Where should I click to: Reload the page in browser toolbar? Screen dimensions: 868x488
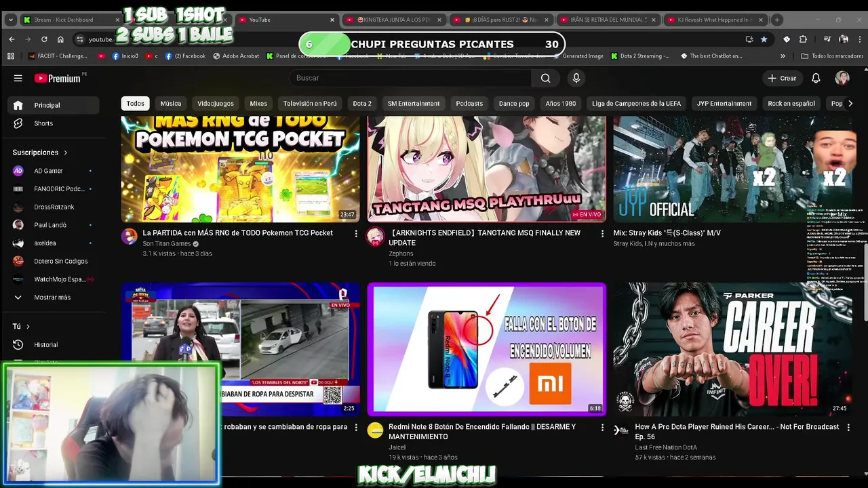pos(44,39)
